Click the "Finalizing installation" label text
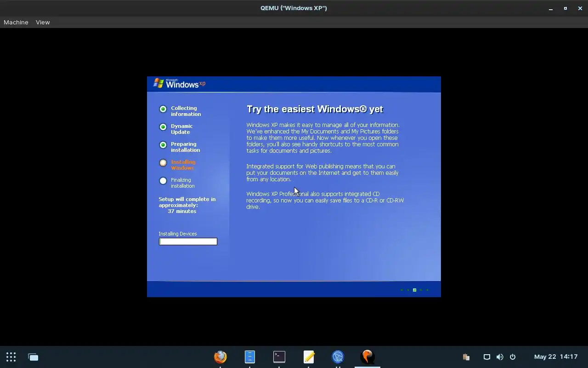The width and height of the screenshot is (588, 368). (x=183, y=183)
